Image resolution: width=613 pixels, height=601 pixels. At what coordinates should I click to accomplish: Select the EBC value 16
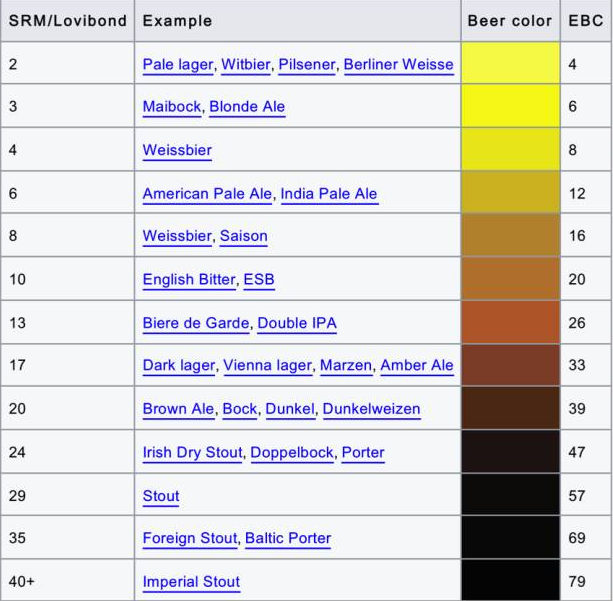coord(577,236)
